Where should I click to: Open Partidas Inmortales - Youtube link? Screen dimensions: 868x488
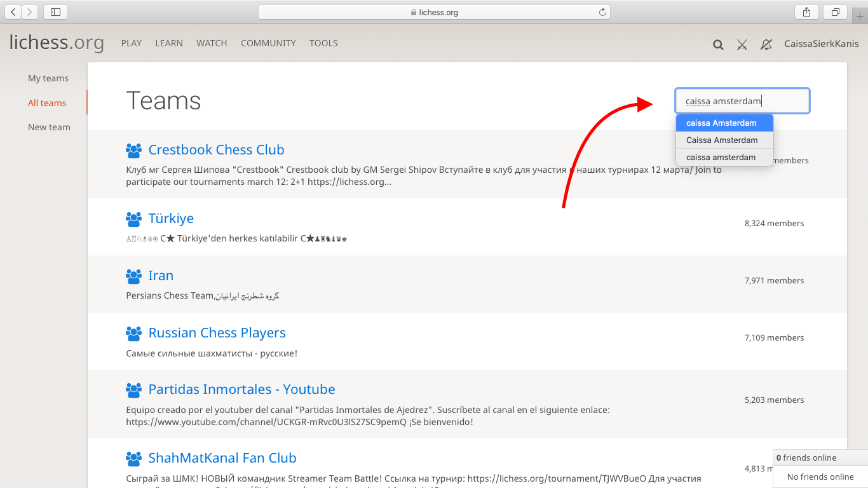(x=241, y=390)
